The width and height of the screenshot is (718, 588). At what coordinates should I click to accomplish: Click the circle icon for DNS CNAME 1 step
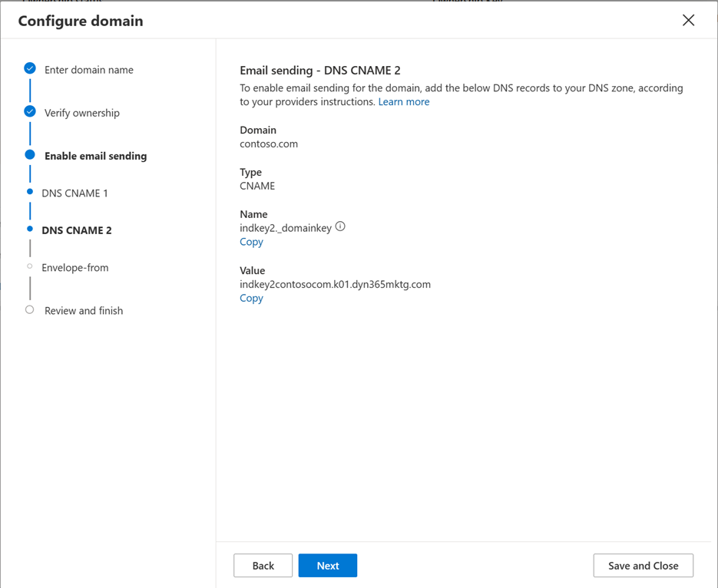(29, 193)
